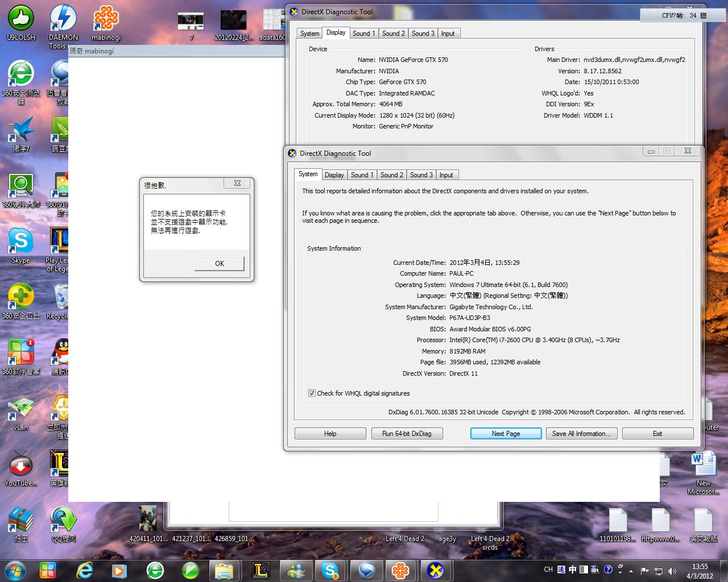Switch to DirectX Diagnostic Tool taskbar button
The image size is (728, 582).
pyautogui.click(x=436, y=570)
